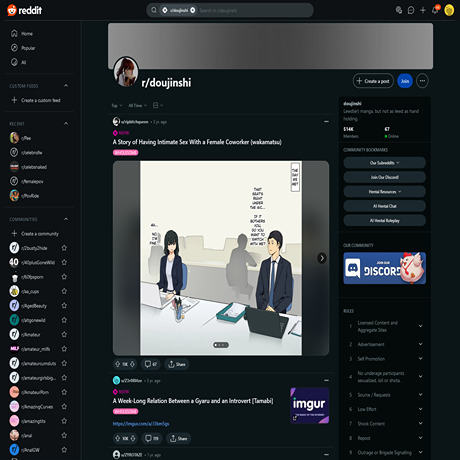Viewport: 460px width, 460px height.
Task: Click Create a post button
Action: (x=373, y=81)
